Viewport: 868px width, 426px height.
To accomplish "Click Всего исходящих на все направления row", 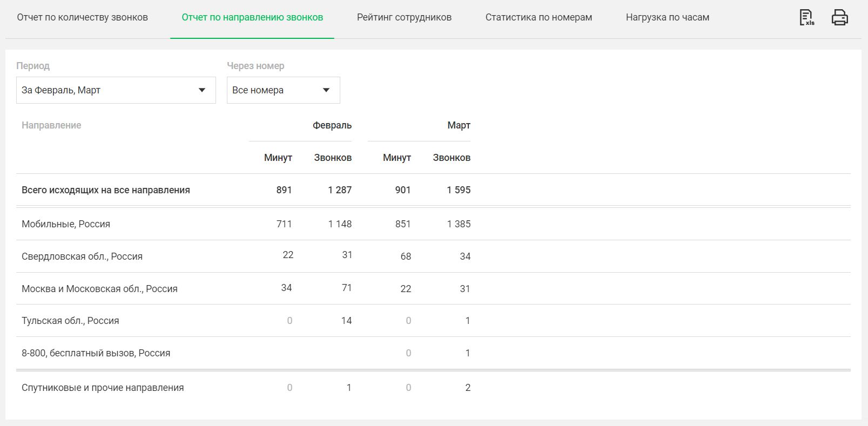I will 106,190.
